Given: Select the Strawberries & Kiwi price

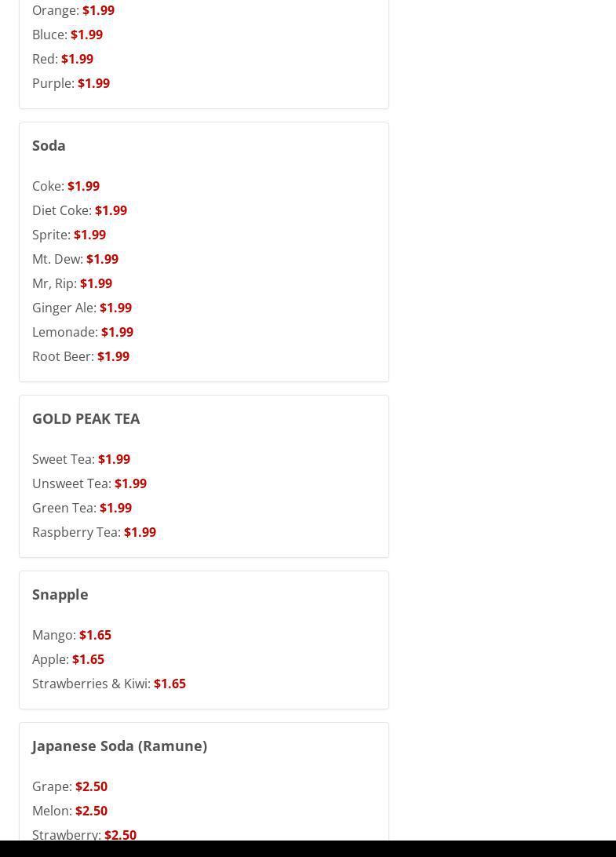Looking at the screenshot, I should (169, 684).
